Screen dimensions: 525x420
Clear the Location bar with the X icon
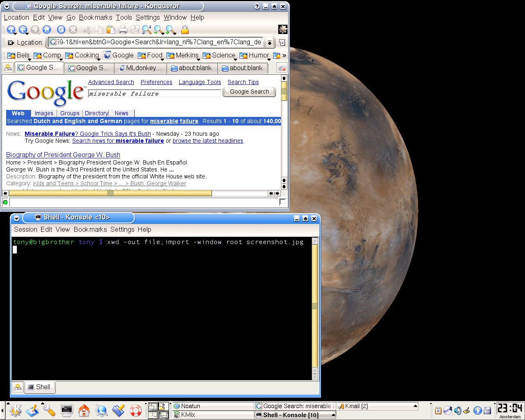[x=11, y=42]
